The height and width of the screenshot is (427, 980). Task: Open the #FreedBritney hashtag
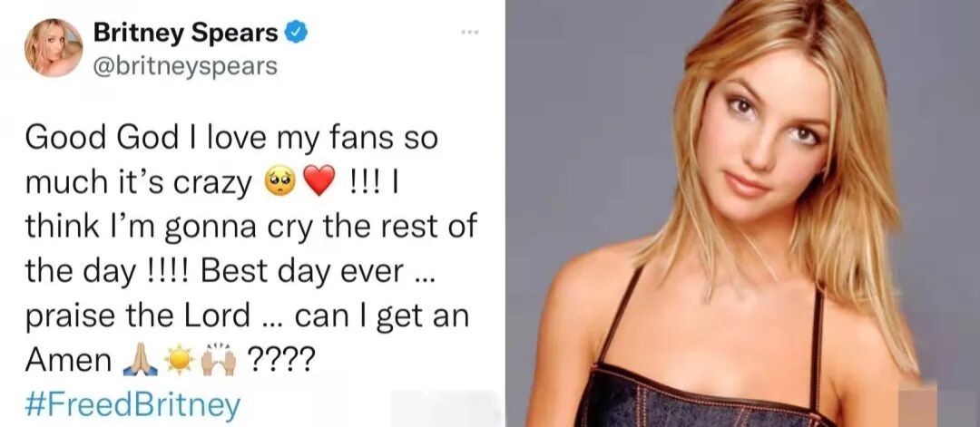[132, 405]
